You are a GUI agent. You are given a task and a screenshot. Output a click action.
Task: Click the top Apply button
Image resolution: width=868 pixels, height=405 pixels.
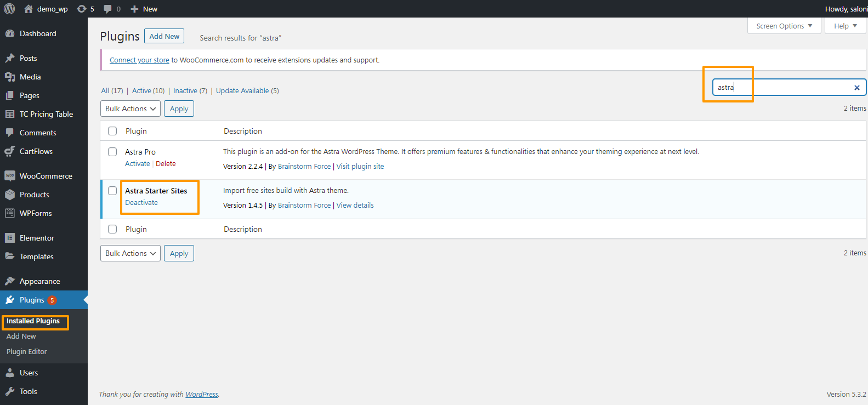click(x=179, y=109)
